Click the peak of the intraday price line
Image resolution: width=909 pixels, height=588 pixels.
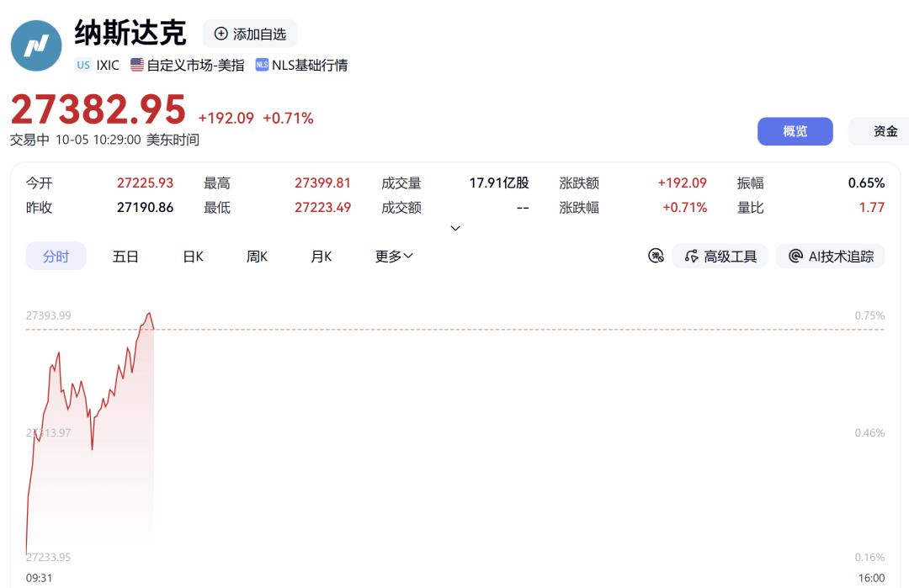(x=150, y=314)
